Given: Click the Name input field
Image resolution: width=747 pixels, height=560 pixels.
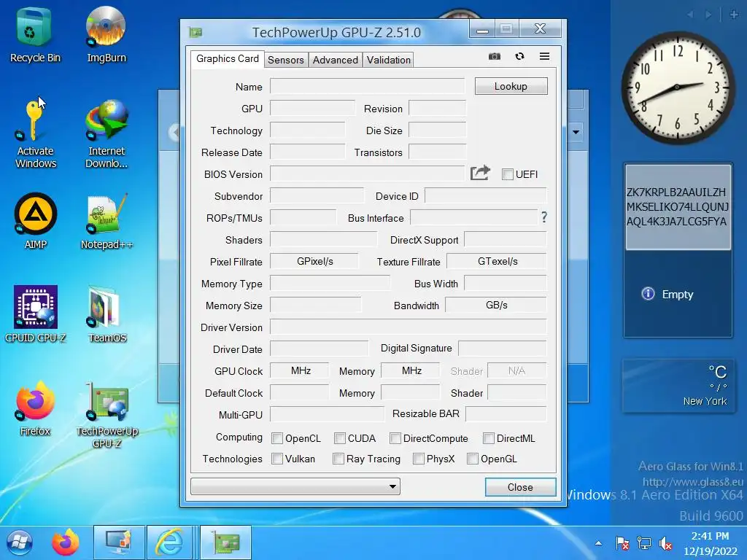Looking at the screenshot, I should point(368,87).
